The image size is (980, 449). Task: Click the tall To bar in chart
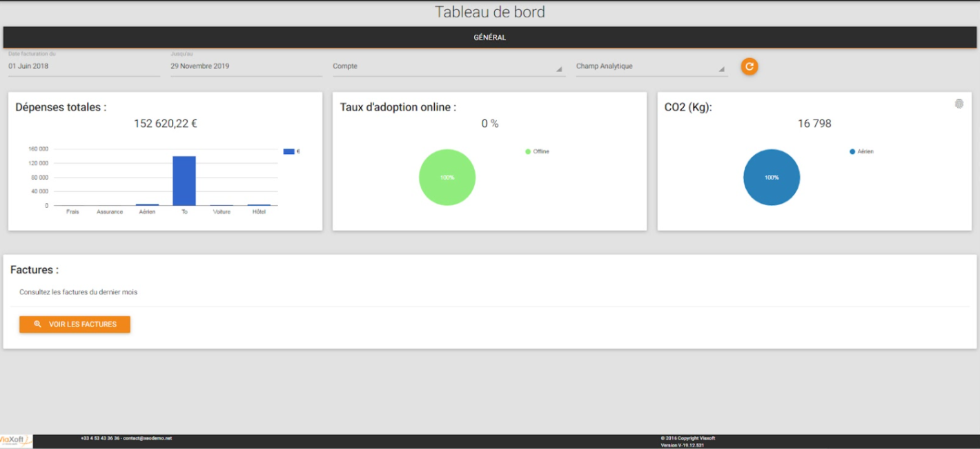coord(184,181)
